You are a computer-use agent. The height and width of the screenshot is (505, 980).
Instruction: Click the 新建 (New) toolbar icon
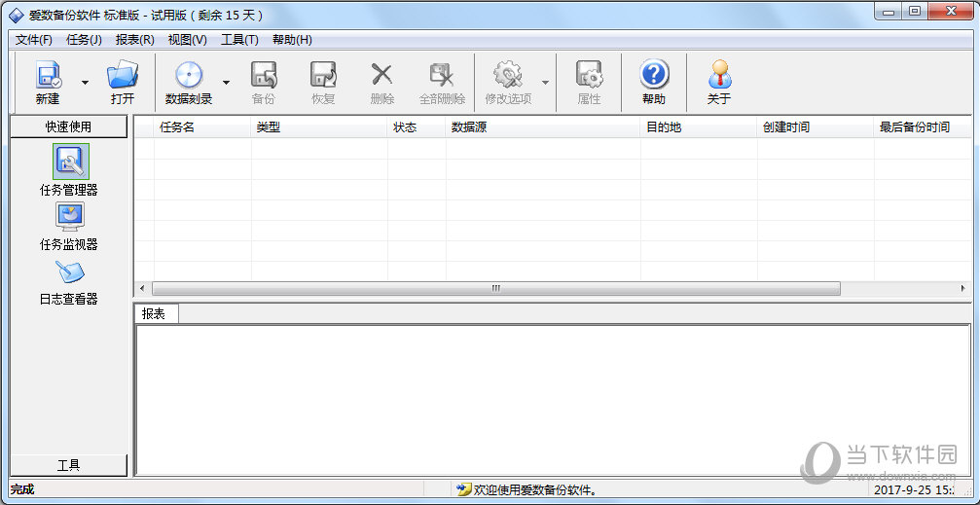(48, 75)
